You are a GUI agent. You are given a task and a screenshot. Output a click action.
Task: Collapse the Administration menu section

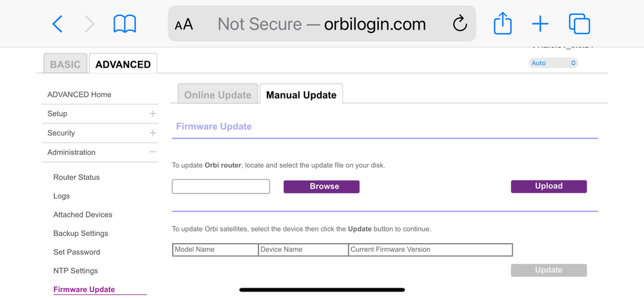click(x=153, y=152)
